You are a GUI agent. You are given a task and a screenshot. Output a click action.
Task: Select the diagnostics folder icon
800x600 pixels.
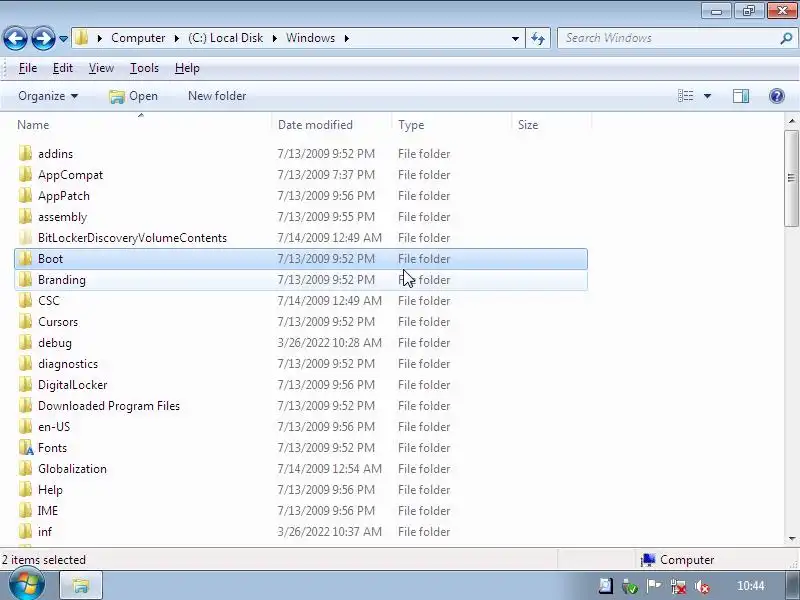click(25, 363)
